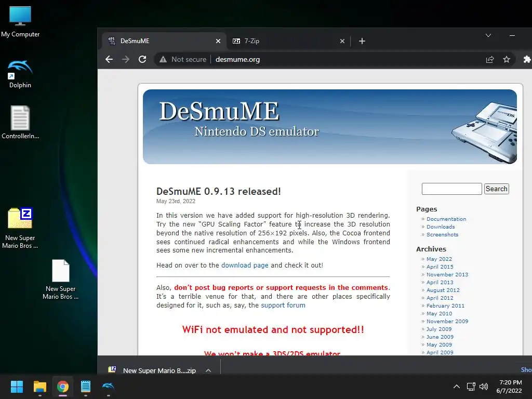Open Notepad app in taskbar
The width and height of the screenshot is (532, 399).
coord(86,387)
